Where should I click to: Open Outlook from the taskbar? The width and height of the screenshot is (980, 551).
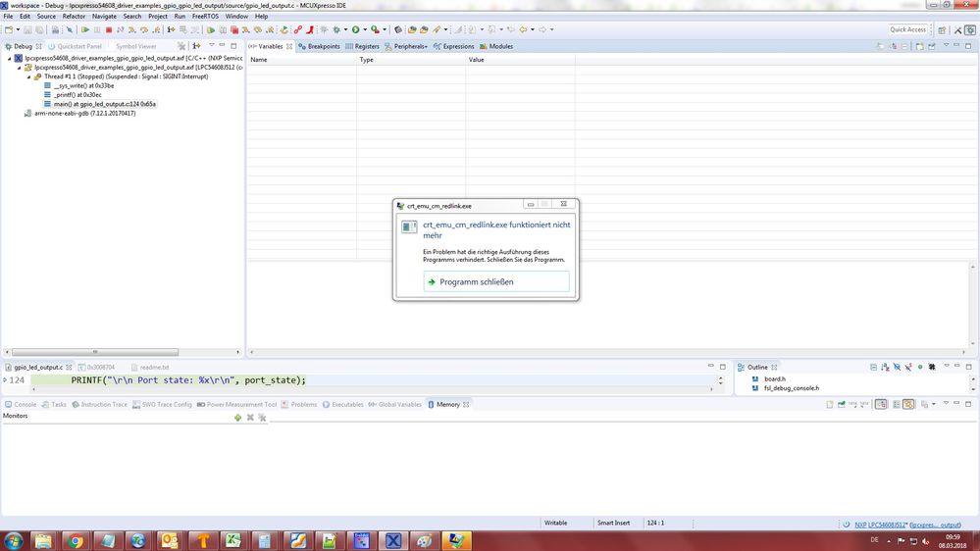coord(170,540)
